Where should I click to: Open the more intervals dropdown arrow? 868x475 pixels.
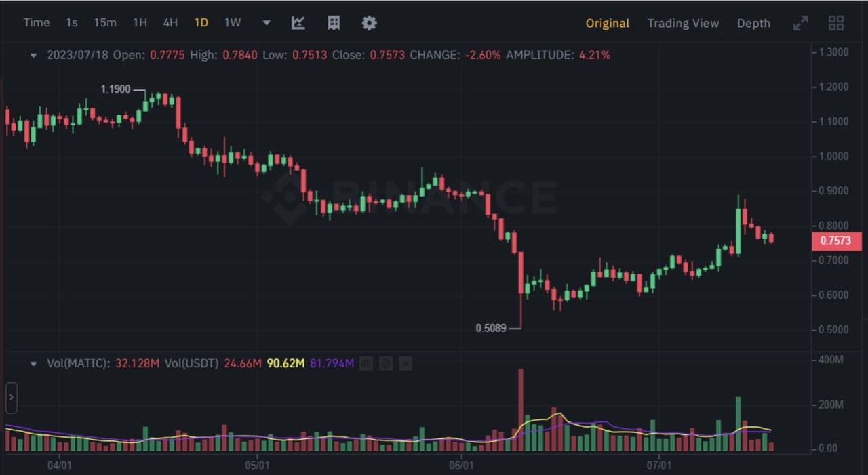click(x=267, y=23)
